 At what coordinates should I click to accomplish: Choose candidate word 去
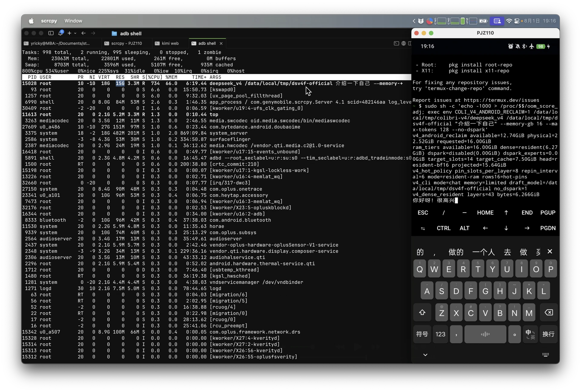click(x=507, y=251)
